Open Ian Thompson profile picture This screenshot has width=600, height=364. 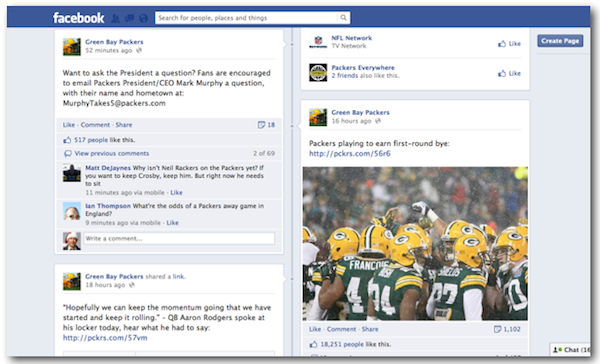tap(72, 211)
